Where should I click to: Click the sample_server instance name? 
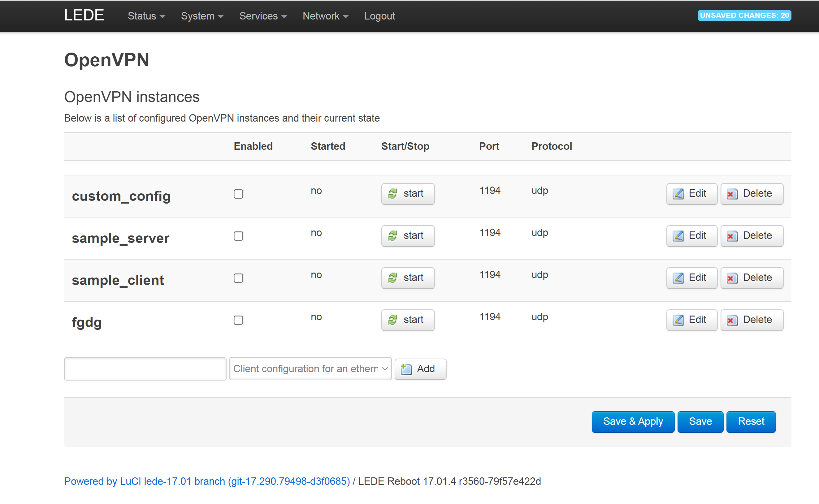pyautogui.click(x=120, y=238)
